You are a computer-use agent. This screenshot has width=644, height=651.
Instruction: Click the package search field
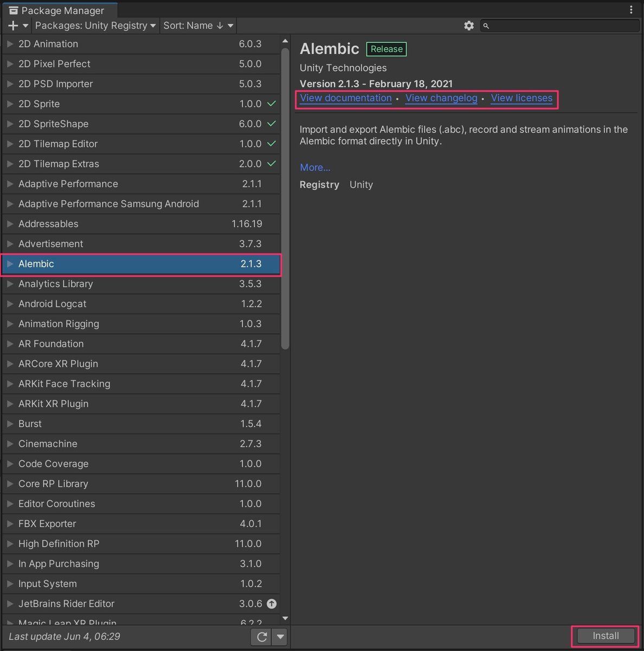pos(560,25)
